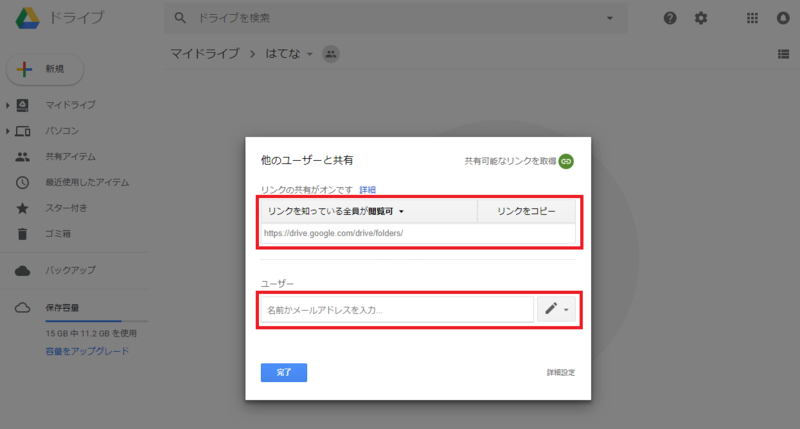Click the はてな breadcrumb folder name

(x=283, y=54)
